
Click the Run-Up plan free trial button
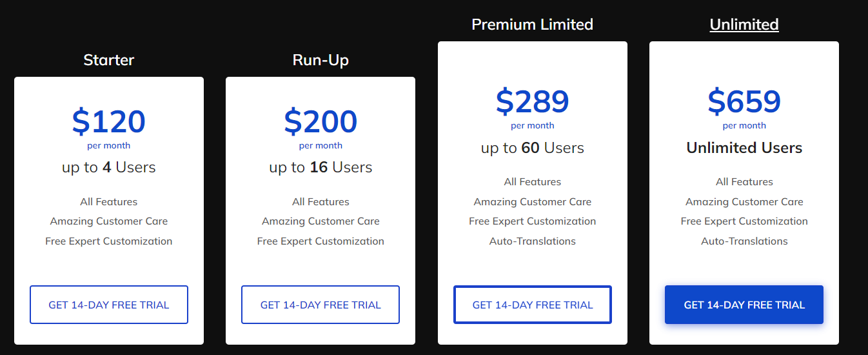click(x=321, y=305)
